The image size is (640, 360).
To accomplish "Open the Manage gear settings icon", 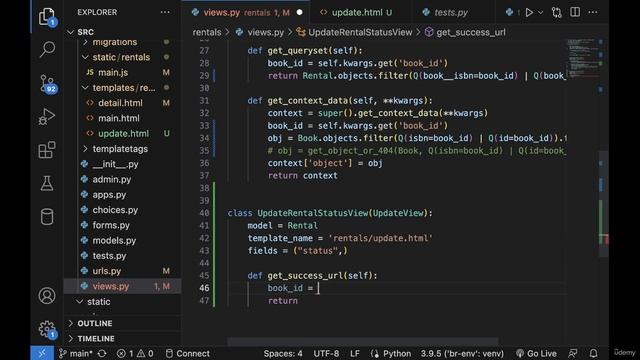I will (x=47, y=329).
